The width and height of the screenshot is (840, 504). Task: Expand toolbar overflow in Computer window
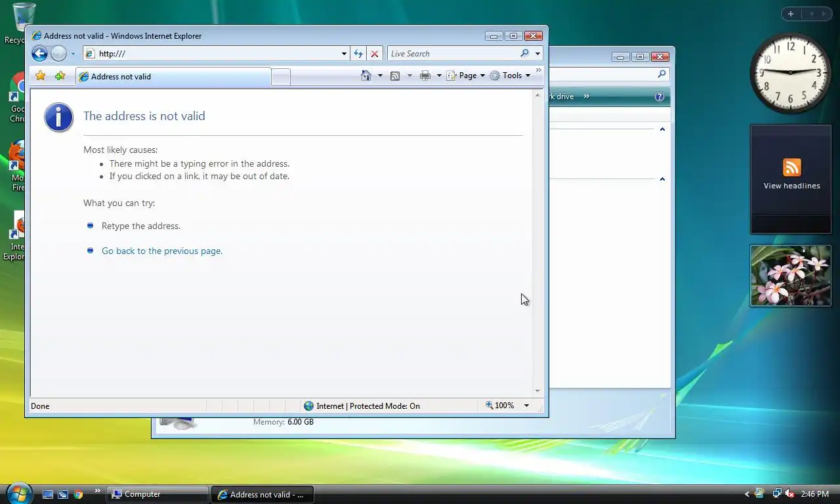pos(587,96)
